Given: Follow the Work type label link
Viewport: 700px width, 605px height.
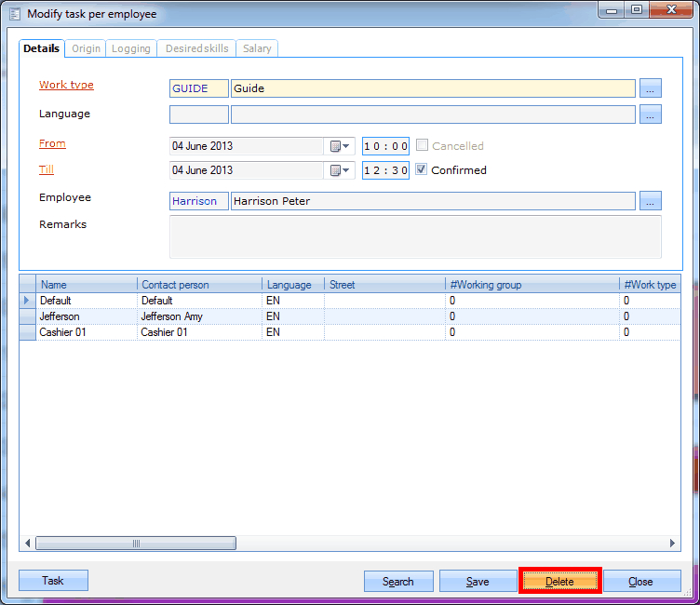Looking at the screenshot, I should coord(66,85).
